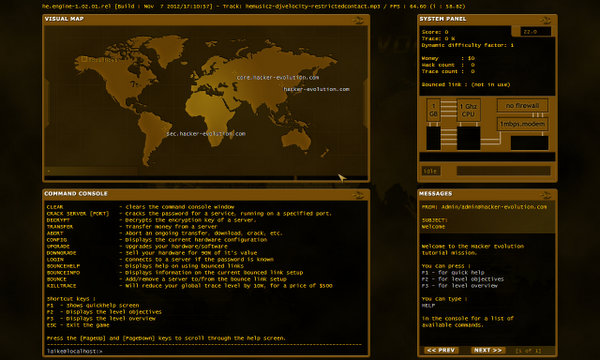Click the 1mbps modem hardware box
This screenshot has width=600, height=360.
point(522,124)
